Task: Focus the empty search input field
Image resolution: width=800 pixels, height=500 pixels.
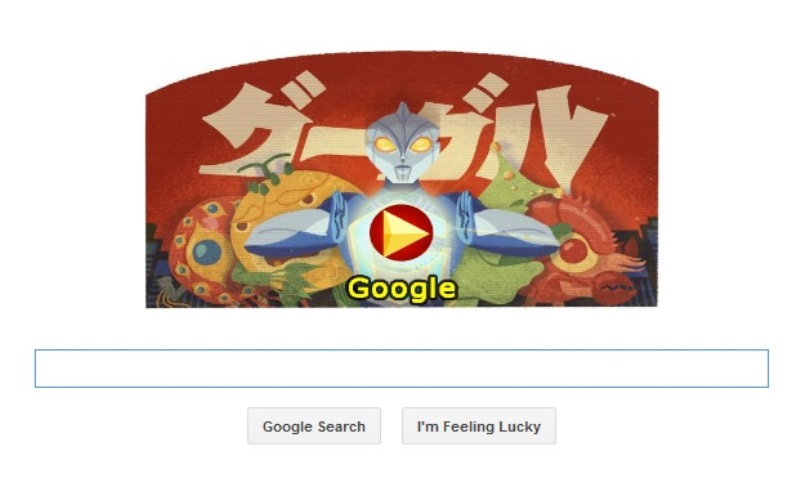Action: coord(402,368)
